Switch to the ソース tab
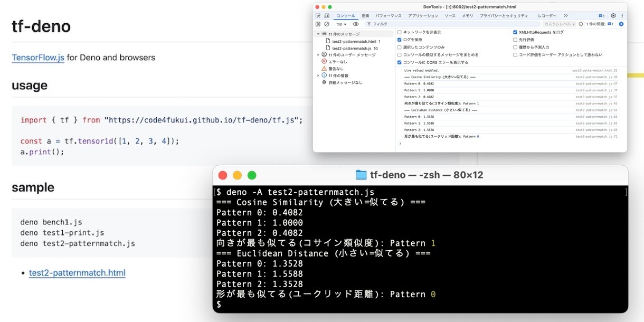Screen dimensions: 644x322 pyautogui.click(x=450, y=16)
